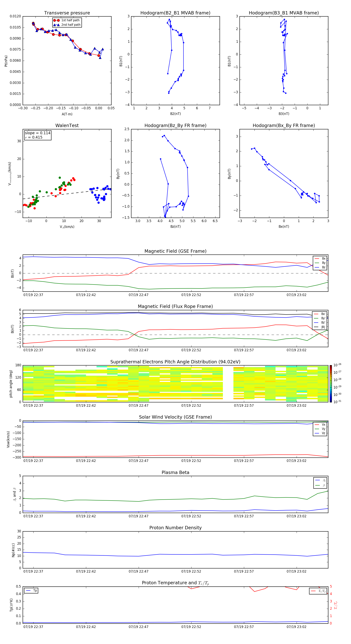Click the 'pitch angle (deg)' axis label

point(11,384)
